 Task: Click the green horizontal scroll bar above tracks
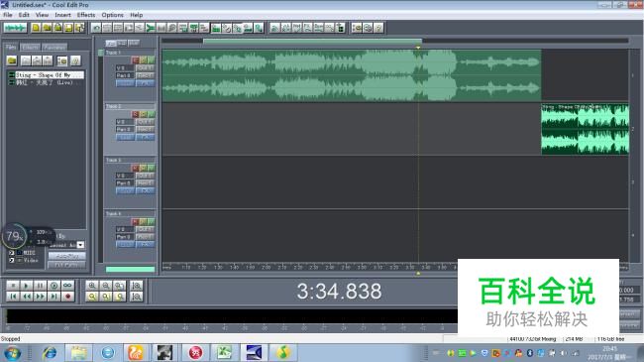coord(312,41)
